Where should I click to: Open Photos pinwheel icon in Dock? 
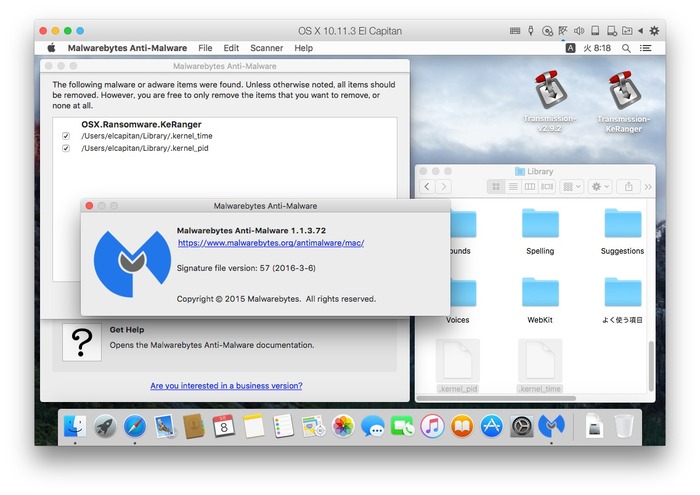pos(343,426)
